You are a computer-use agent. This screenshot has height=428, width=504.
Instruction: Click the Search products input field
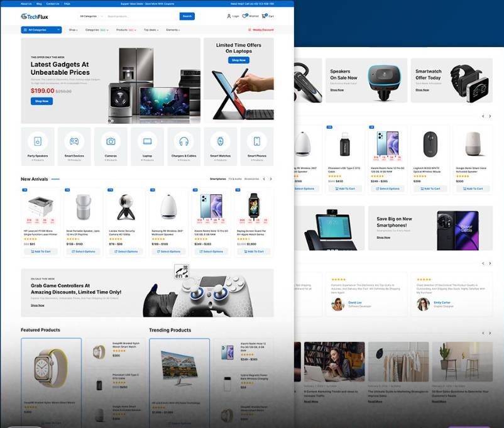(143, 16)
